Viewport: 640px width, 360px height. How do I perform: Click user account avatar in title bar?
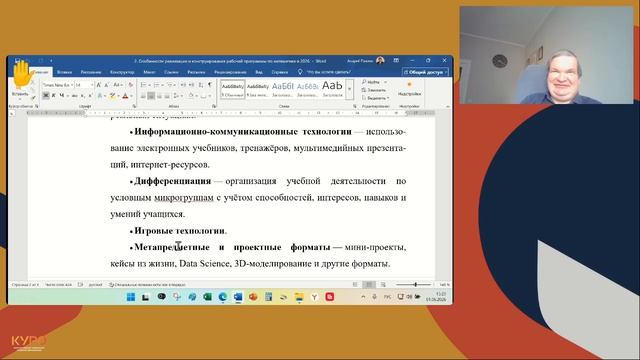[380, 60]
